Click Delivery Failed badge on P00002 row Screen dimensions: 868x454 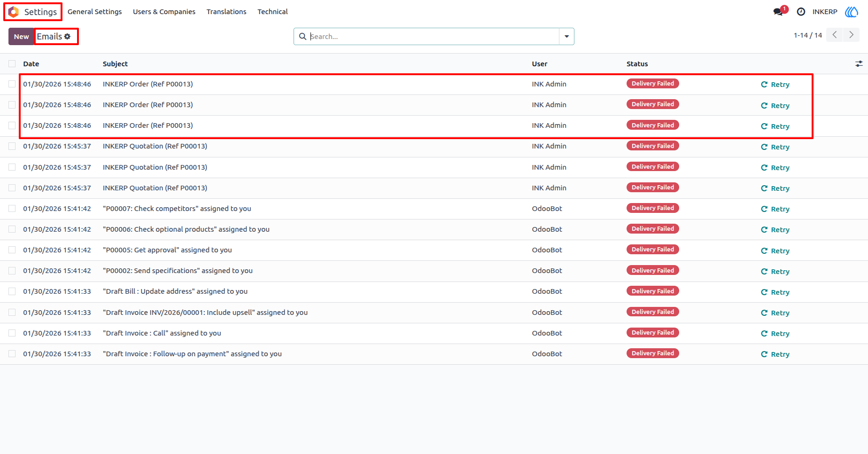(652, 270)
